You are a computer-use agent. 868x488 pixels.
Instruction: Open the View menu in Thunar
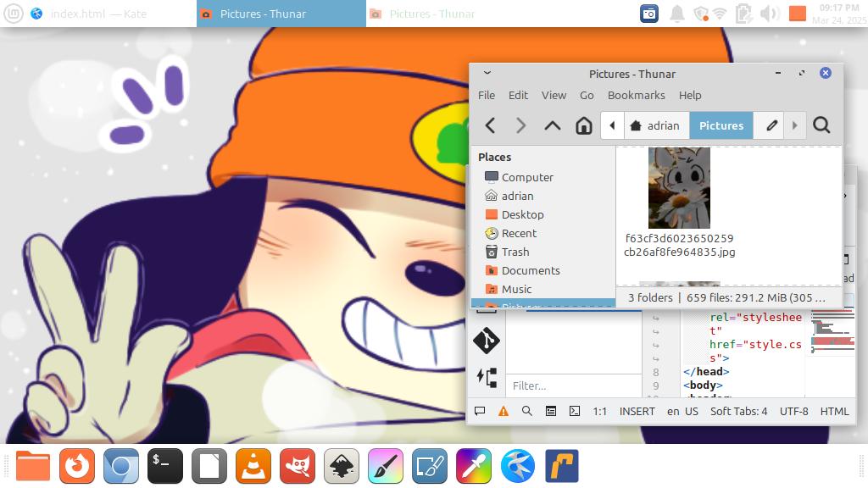[554, 95]
